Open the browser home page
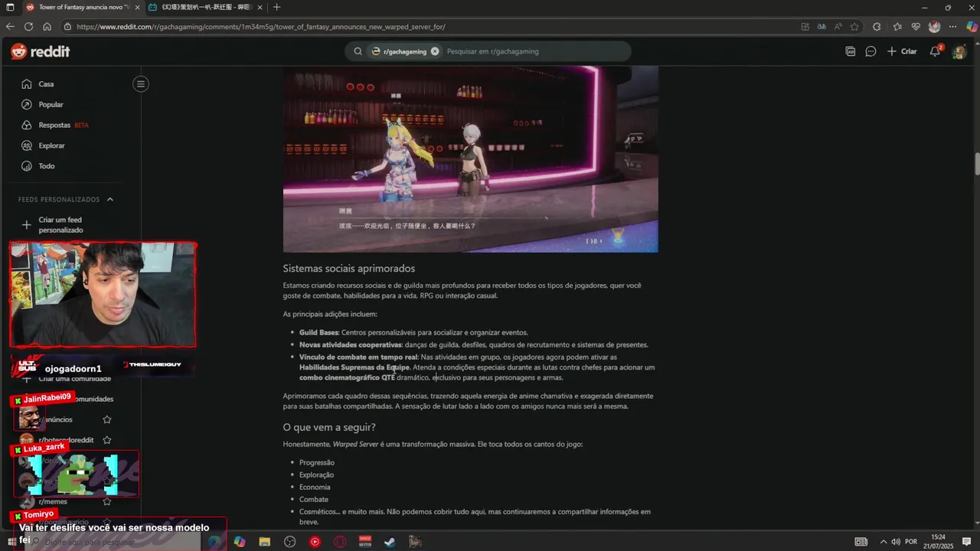Screen dimensions: 980x551 [x=47, y=26]
